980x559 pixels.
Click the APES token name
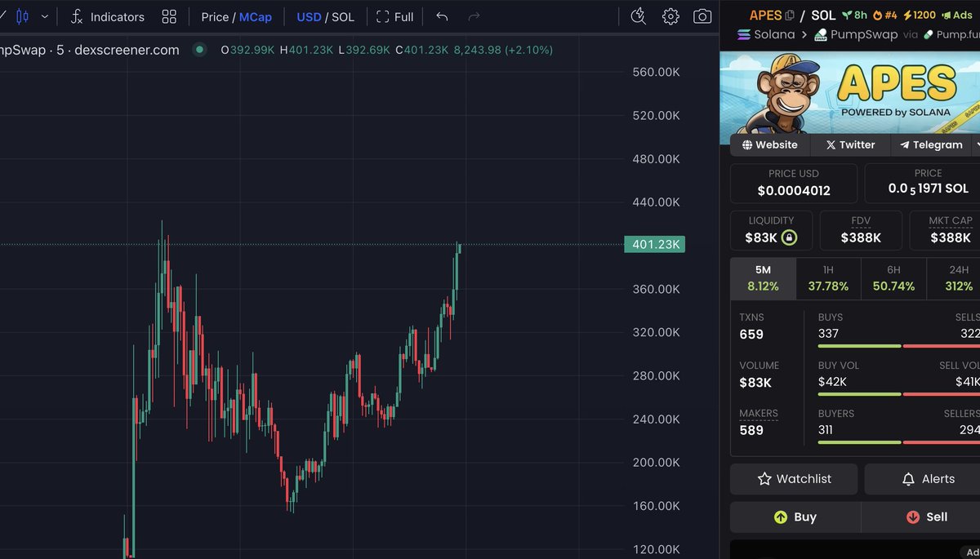tap(765, 16)
